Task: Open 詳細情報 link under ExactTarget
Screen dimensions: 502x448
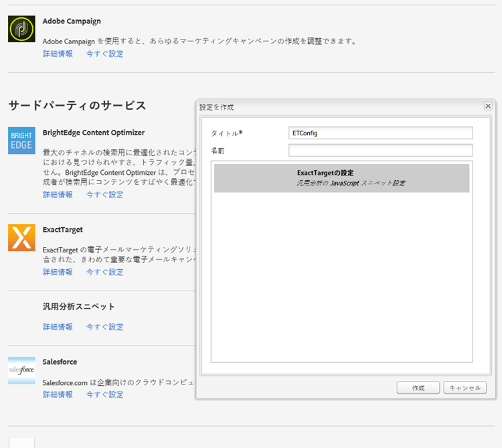Action: point(58,272)
